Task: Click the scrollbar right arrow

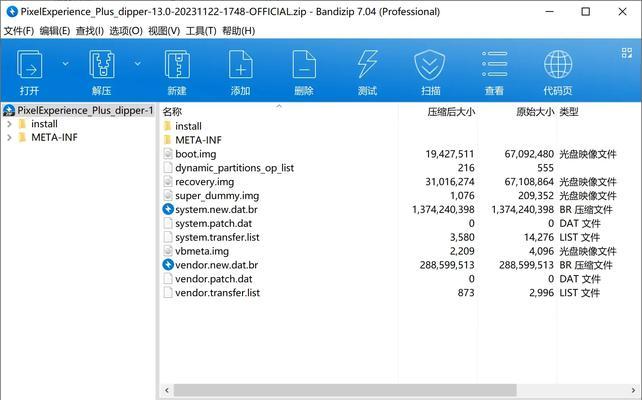Action: tap(633, 390)
